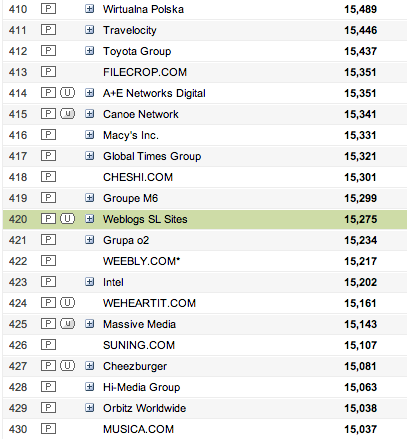Click the P icon for Macy's Inc.

[48, 135]
